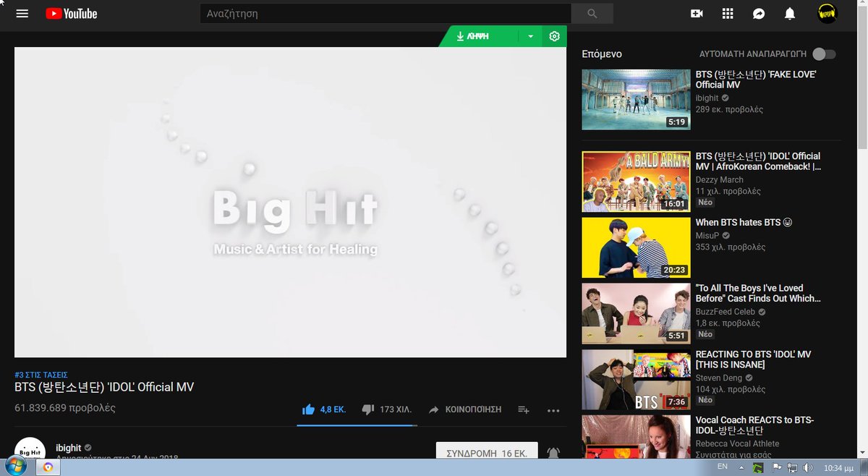The height and width of the screenshot is (476, 868).
Task: Click the 4,8 ΕΚ. likes count
Action: 333,409
